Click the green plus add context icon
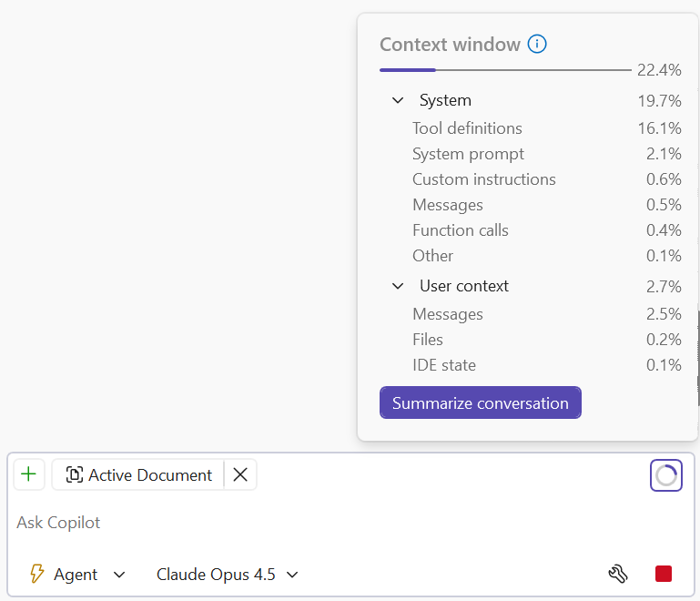The image size is (700, 601). pos(29,474)
